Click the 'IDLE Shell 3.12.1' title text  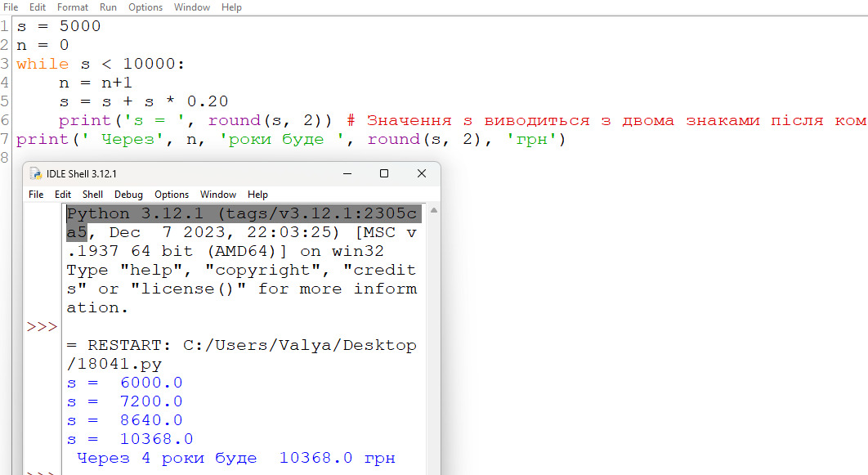82,174
